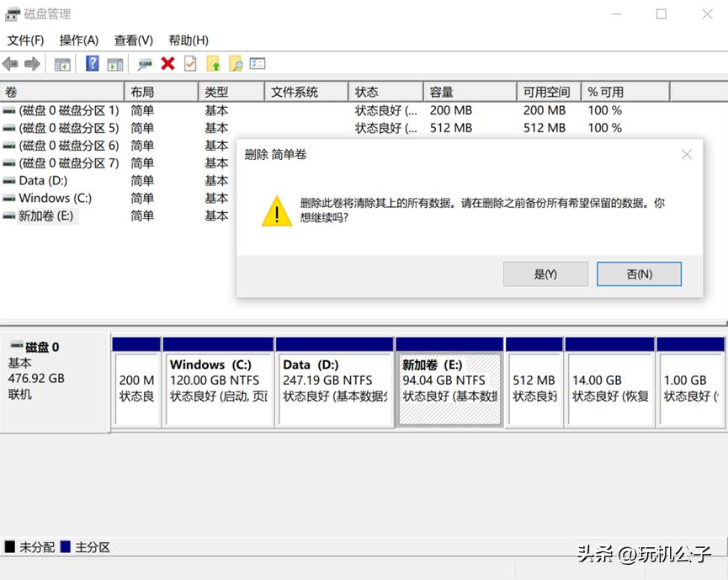Image resolution: width=728 pixels, height=580 pixels.
Task: Click the forward navigation arrow icon
Action: pos(32,63)
